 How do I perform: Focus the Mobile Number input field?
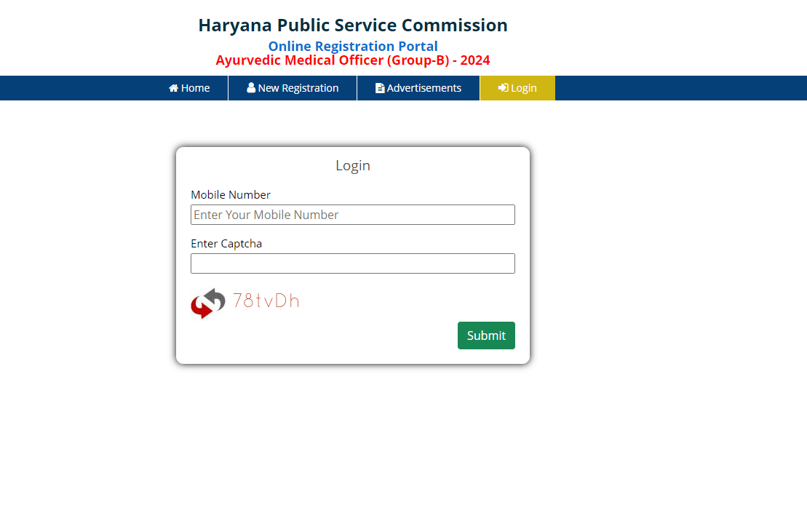352,215
